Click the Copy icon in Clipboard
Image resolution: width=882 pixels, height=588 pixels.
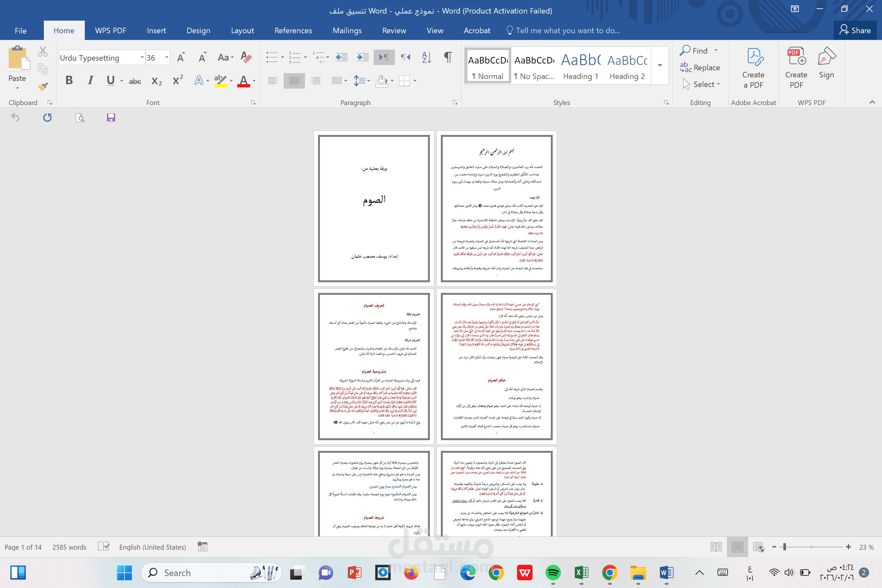point(43,69)
